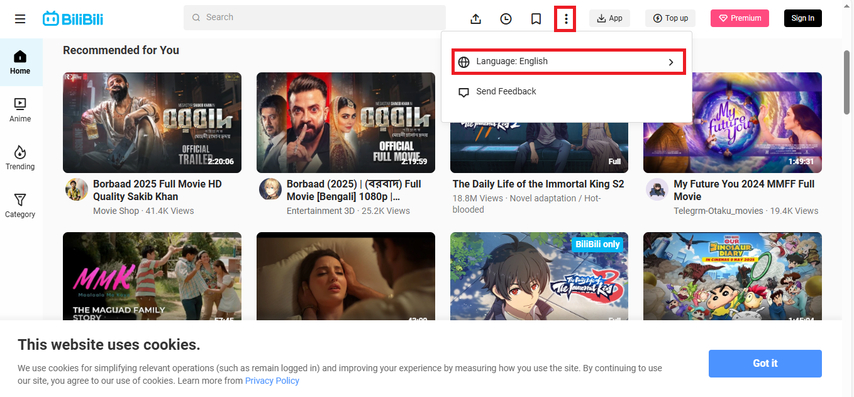Screen dimensions: 854x397
Task: Open the hamburger menu icon
Action: tap(20, 19)
